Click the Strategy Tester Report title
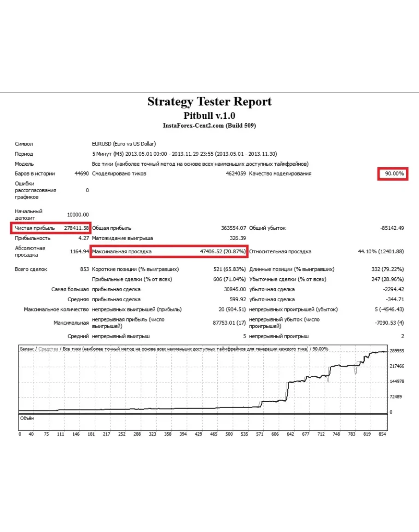The width and height of the screenshot is (419, 532). pos(209,102)
